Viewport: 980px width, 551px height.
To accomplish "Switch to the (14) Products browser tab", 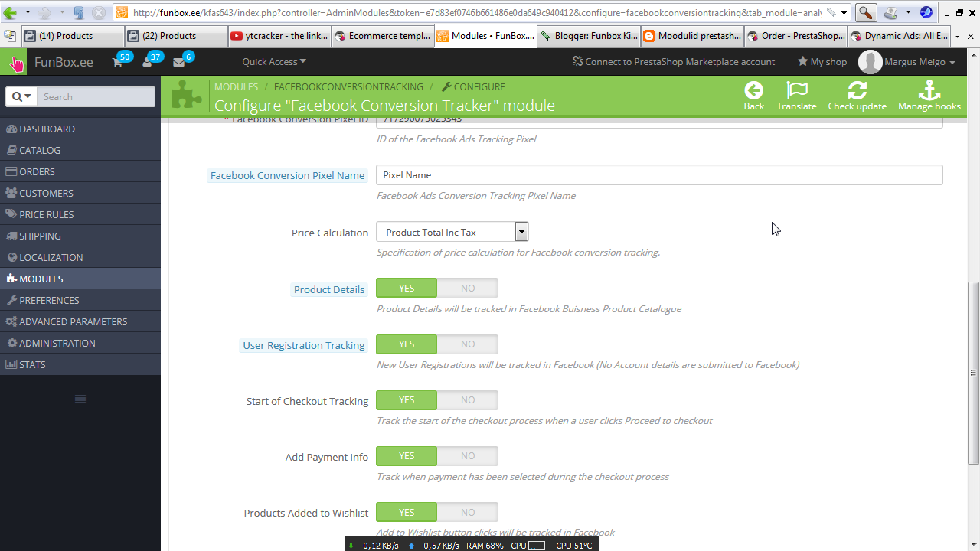I will coord(73,36).
